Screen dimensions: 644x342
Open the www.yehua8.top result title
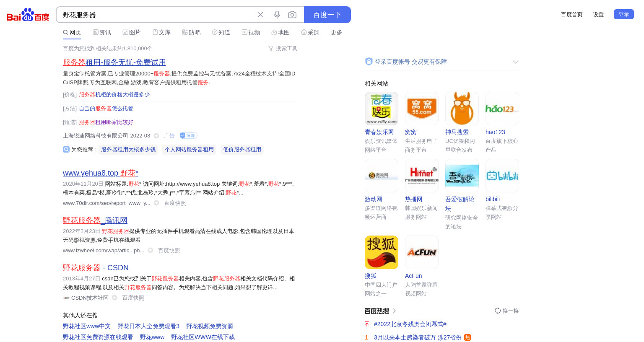pyautogui.click(x=101, y=173)
